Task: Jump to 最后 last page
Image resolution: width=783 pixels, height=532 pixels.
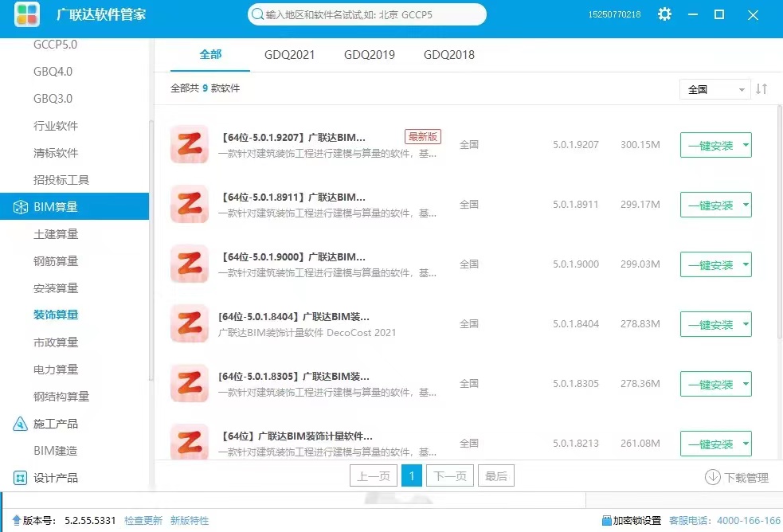Action: point(496,475)
